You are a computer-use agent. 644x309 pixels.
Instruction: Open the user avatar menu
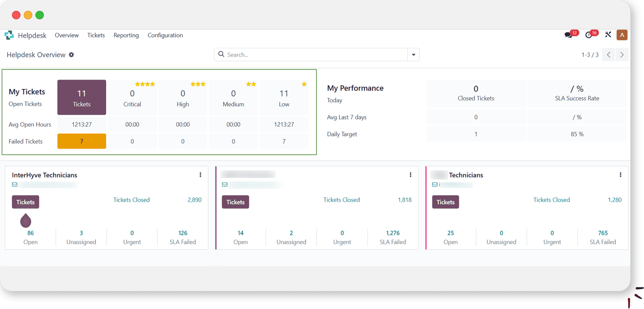point(622,35)
